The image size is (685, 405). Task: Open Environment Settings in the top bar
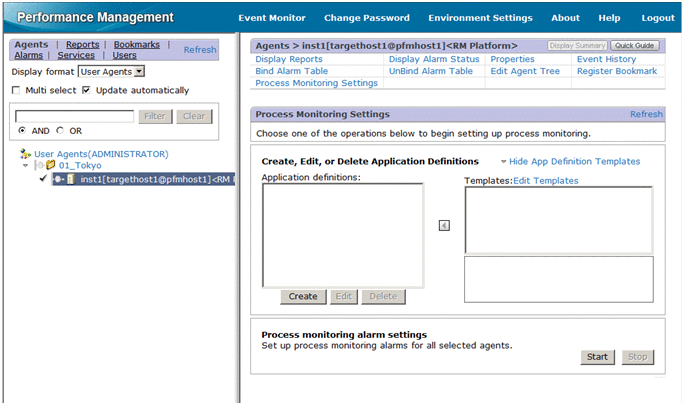click(480, 18)
